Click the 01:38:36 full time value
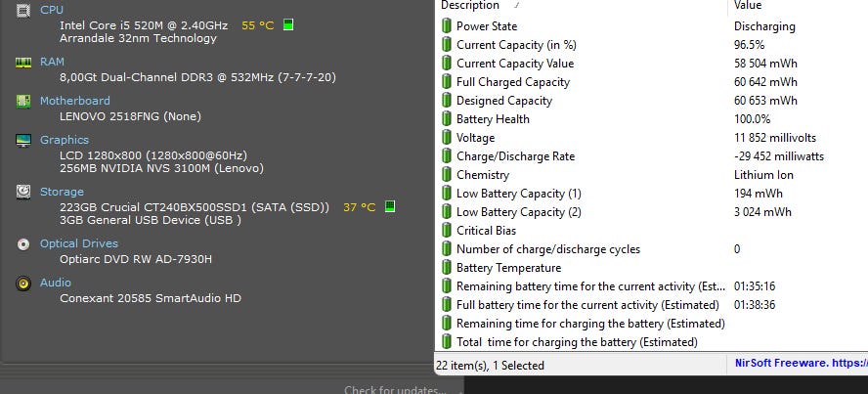This screenshot has width=868, height=394. click(x=755, y=305)
